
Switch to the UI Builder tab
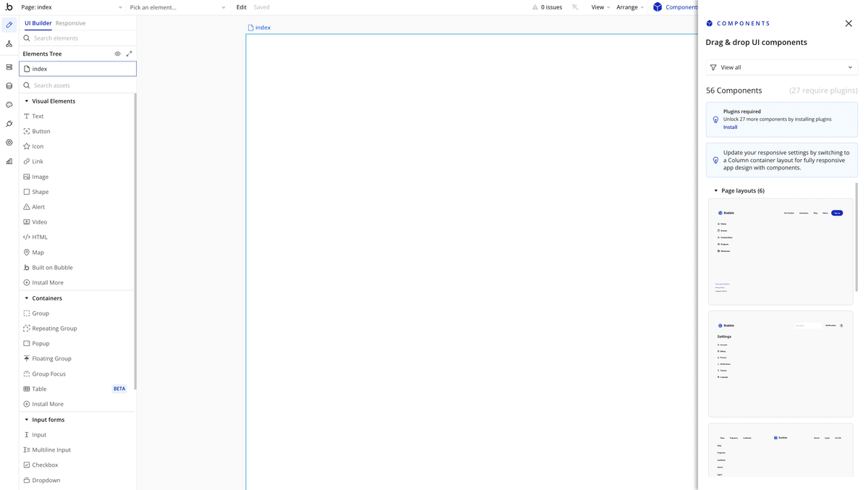pos(38,23)
